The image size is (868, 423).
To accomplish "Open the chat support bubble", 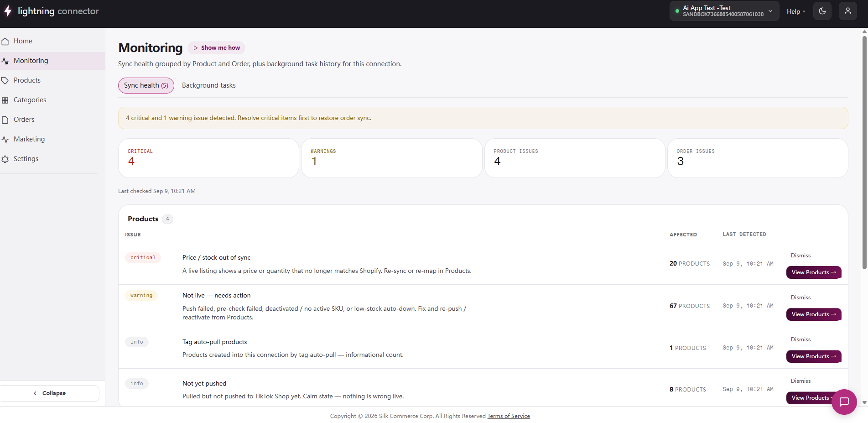I will click(x=844, y=402).
